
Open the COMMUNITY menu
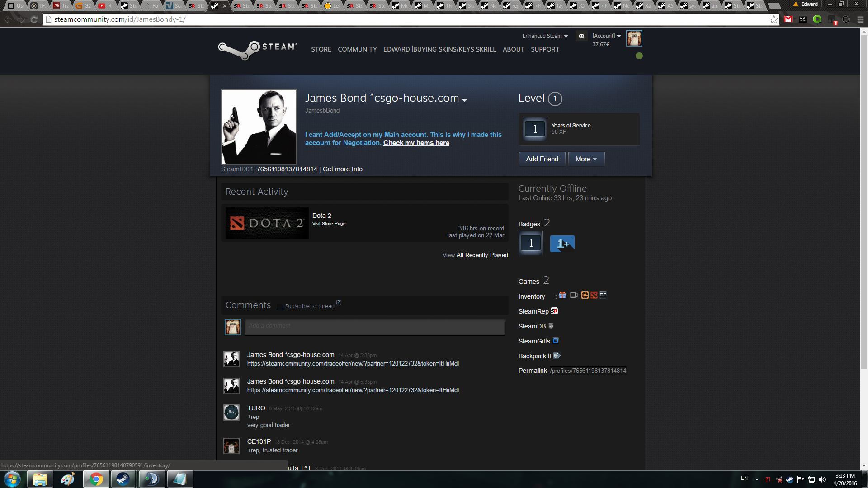pyautogui.click(x=357, y=49)
